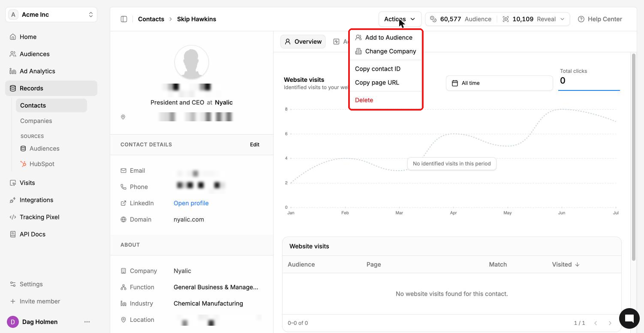Open the chat support bubble
Image resolution: width=644 pixels, height=333 pixels.
(629, 318)
